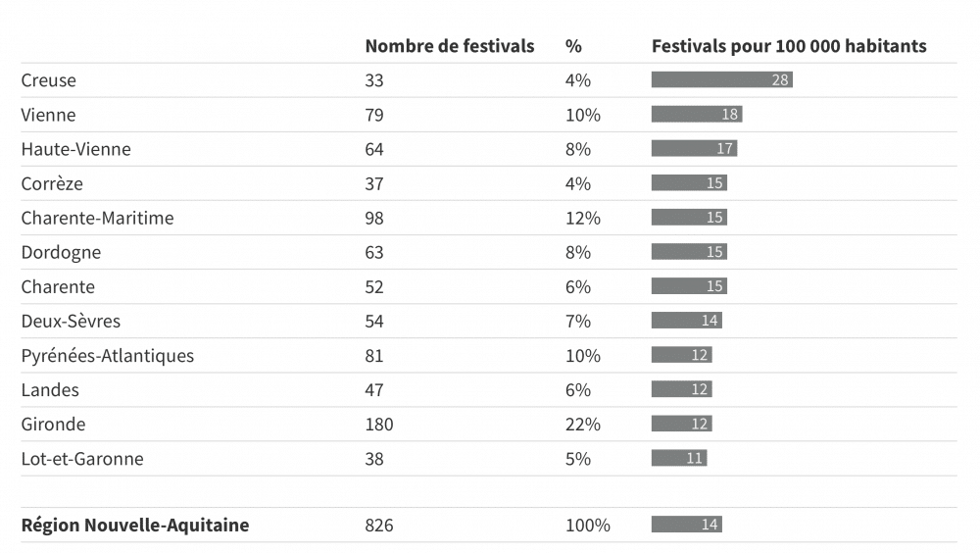Viewport: 980px width, 553px height.
Task: Select 'Festivals pour 100 000 habitants' header
Action: point(788,46)
